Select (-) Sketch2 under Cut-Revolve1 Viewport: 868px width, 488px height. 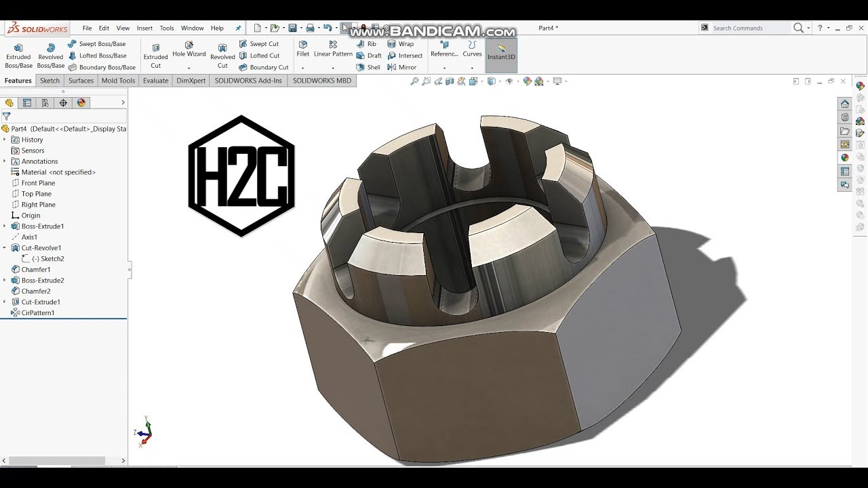43,259
